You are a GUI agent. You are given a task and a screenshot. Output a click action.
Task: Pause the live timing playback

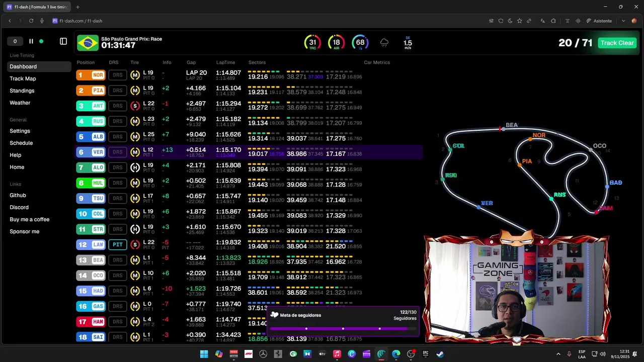(31, 41)
